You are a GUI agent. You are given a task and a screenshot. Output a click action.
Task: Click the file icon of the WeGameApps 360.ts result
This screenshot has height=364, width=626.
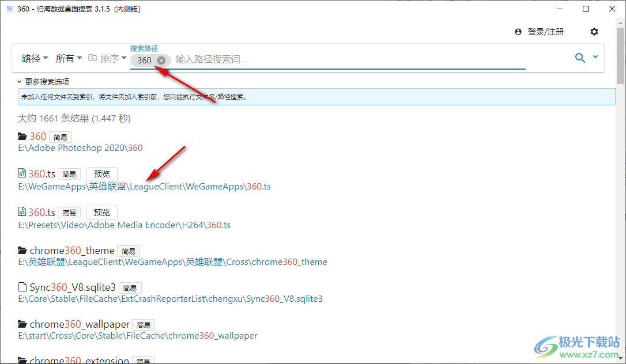[x=22, y=173]
